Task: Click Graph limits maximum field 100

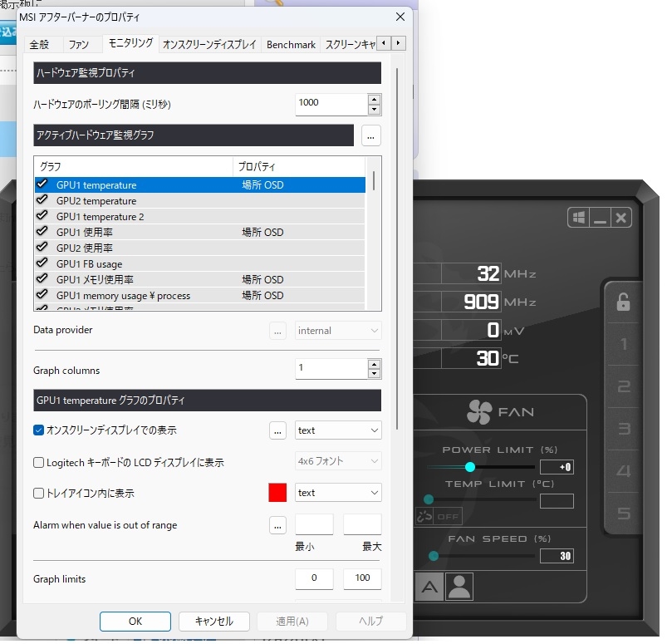Action: click(x=362, y=579)
